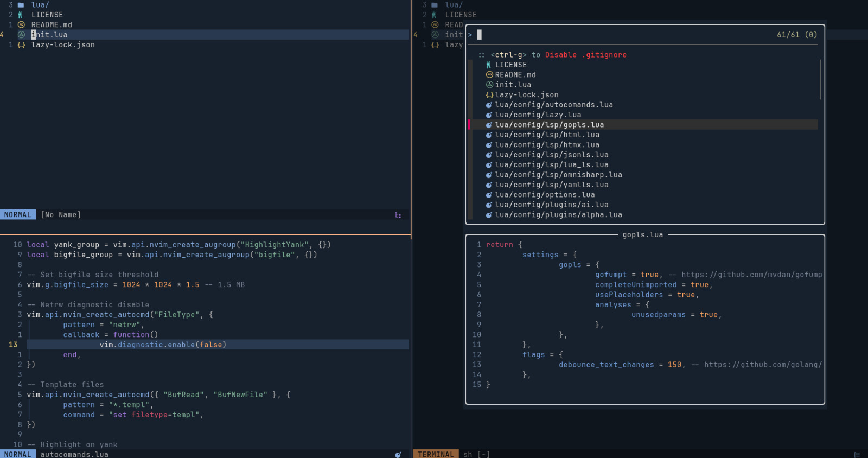
Task: Open init.lua from the left file tree
Action: tap(49, 35)
